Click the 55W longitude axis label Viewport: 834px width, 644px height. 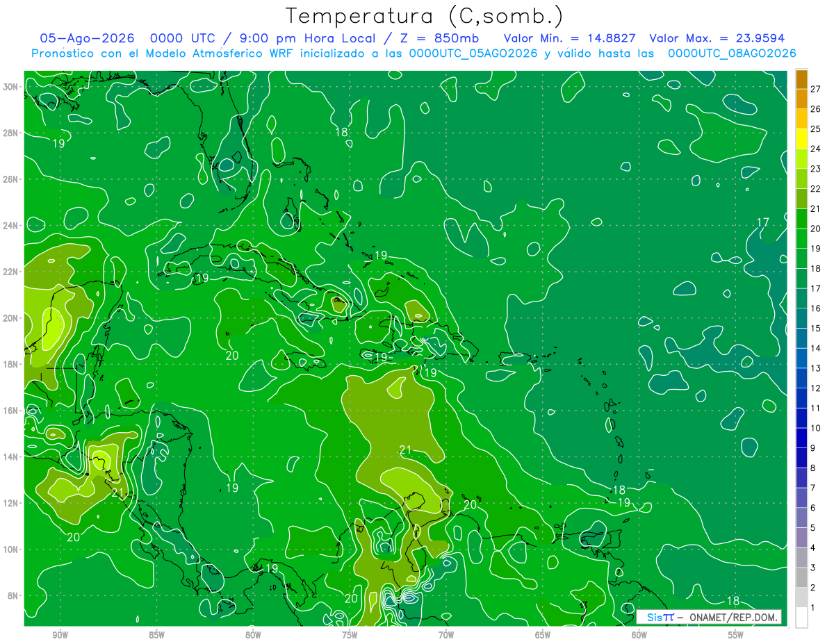click(736, 635)
